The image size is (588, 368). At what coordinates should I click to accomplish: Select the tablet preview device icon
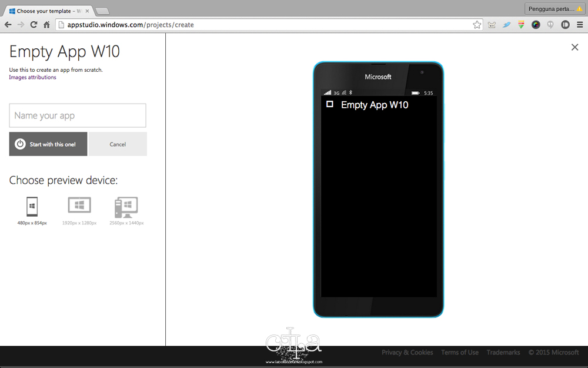click(79, 205)
